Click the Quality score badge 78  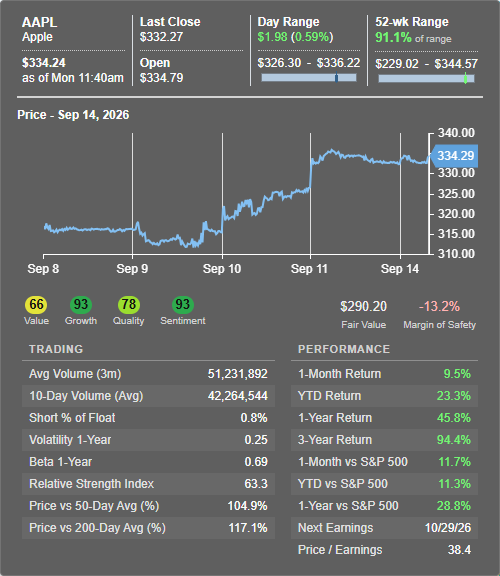coord(129,305)
